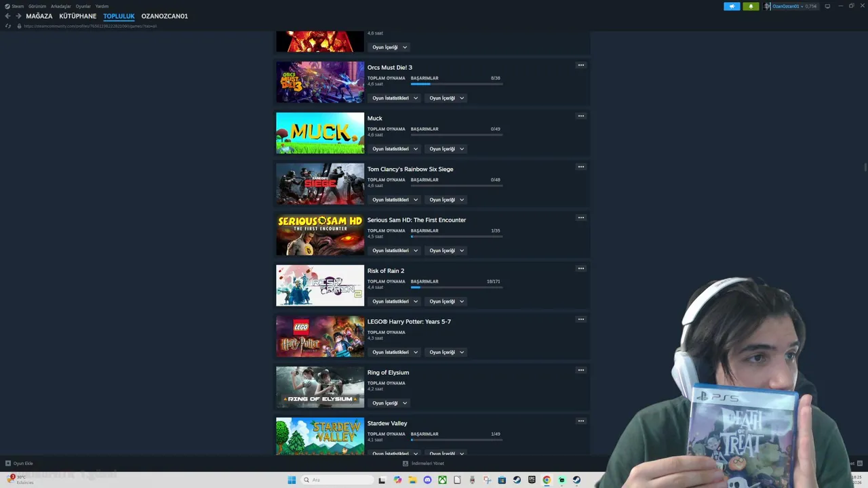
Task: Open the Muck game title link
Action: (375, 119)
